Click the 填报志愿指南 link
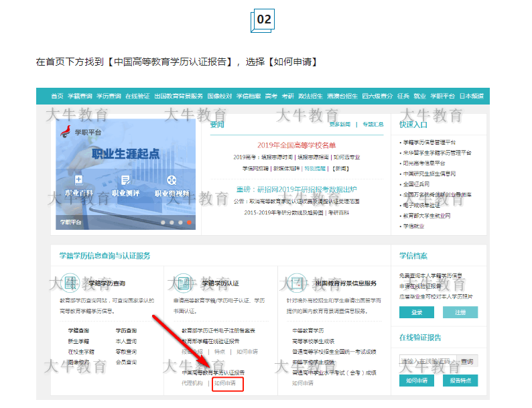Image resolution: width=532 pixels, height=408 pixels. (x=313, y=157)
